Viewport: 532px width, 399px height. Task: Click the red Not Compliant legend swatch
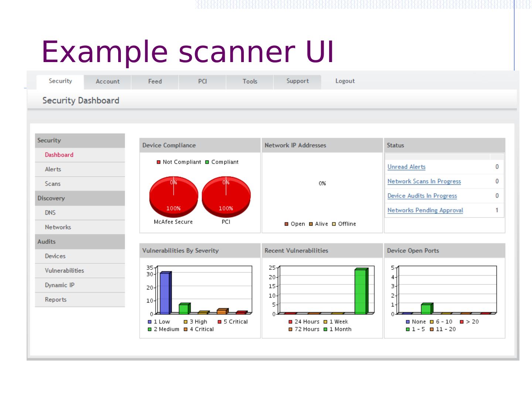[159, 162]
